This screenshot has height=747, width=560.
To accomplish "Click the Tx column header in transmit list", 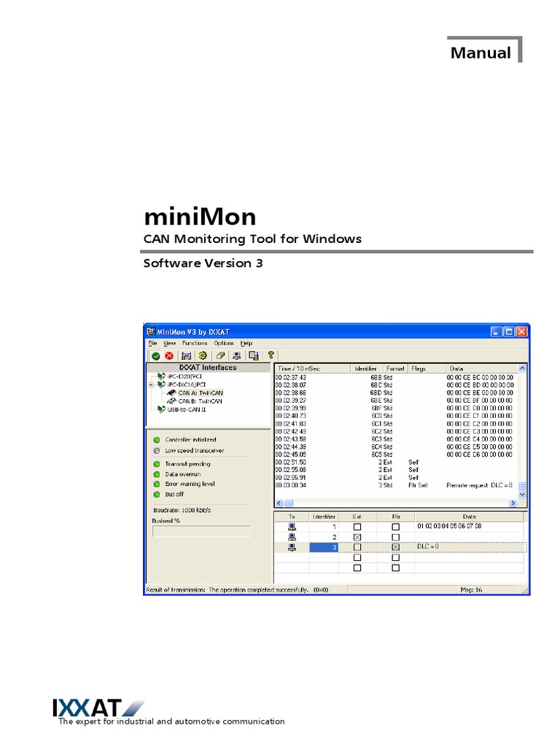I will (x=292, y=516).
